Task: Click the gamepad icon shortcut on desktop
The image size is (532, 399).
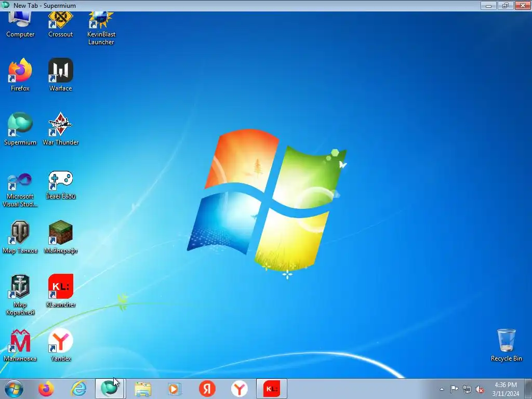Action: [60, 185]
